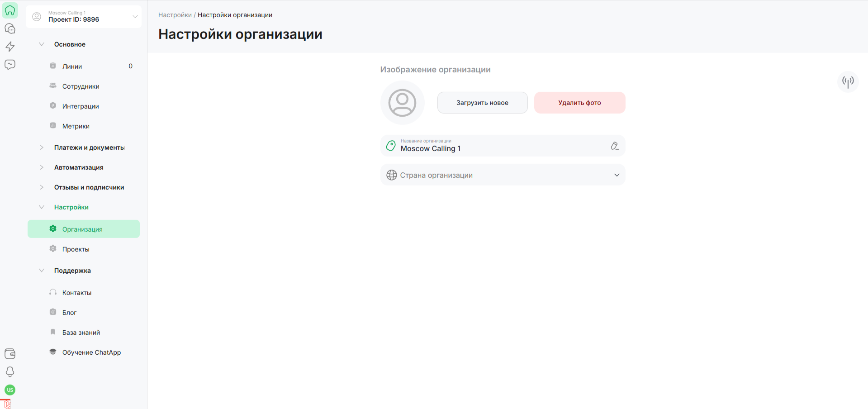The height and width of the screenshot is (409, 868).
Task: Click the home icon in left rail
Action: coord(10,10)
